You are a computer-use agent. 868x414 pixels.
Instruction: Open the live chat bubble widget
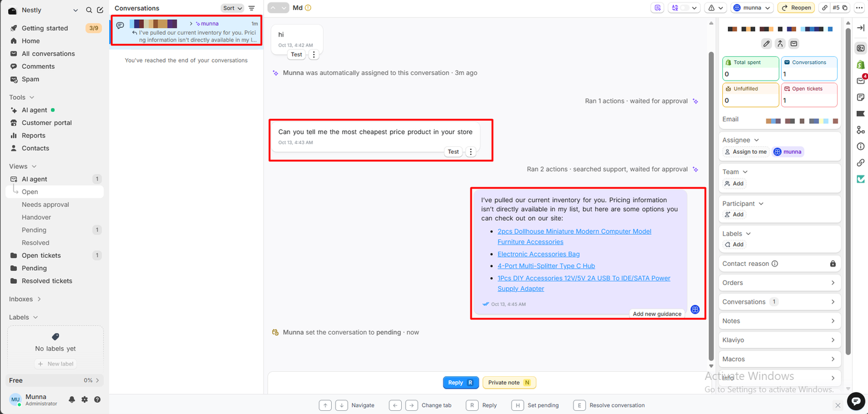856,401
